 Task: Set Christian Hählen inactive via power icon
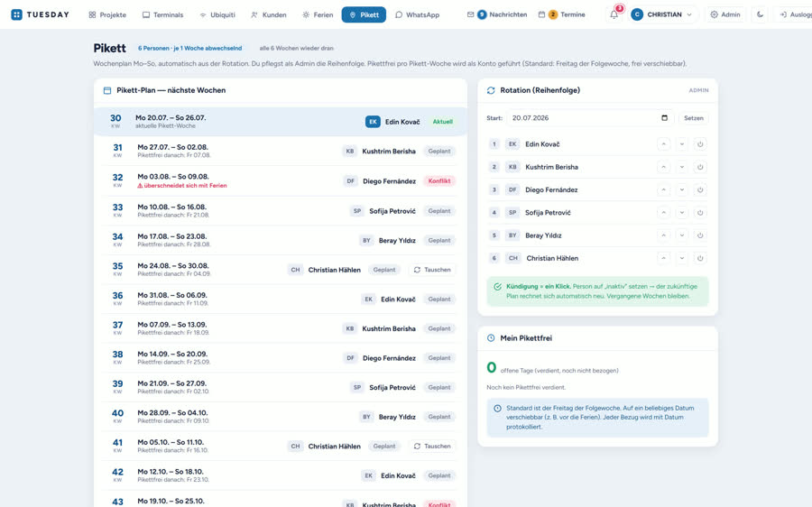700,258
